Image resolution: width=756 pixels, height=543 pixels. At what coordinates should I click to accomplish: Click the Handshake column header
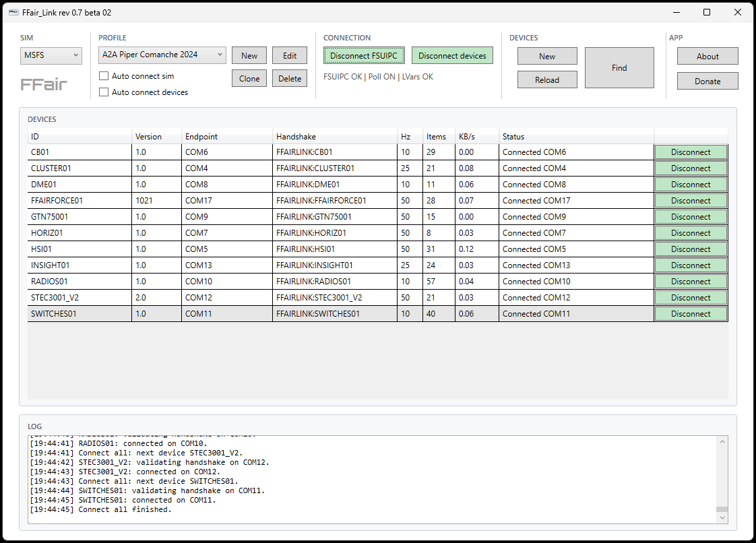[x=335, y=137]
